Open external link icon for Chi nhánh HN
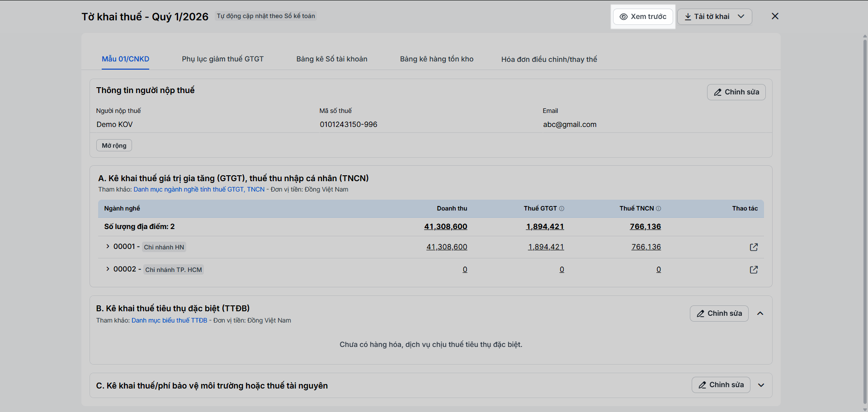 click(x=754, y=247)
